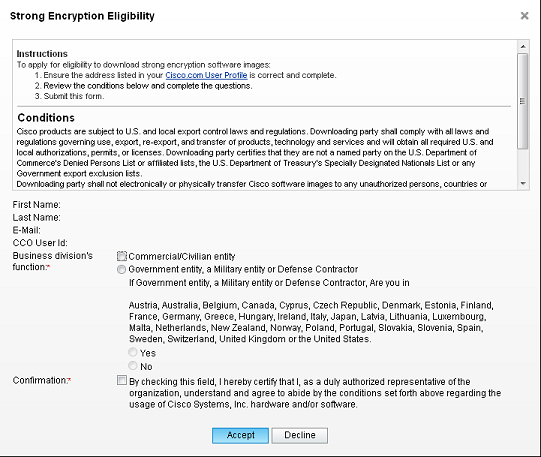Click the scrollbar track below the thumb
Screen dimensions: 541x457
pyautogui.click(x=523, y=164)
